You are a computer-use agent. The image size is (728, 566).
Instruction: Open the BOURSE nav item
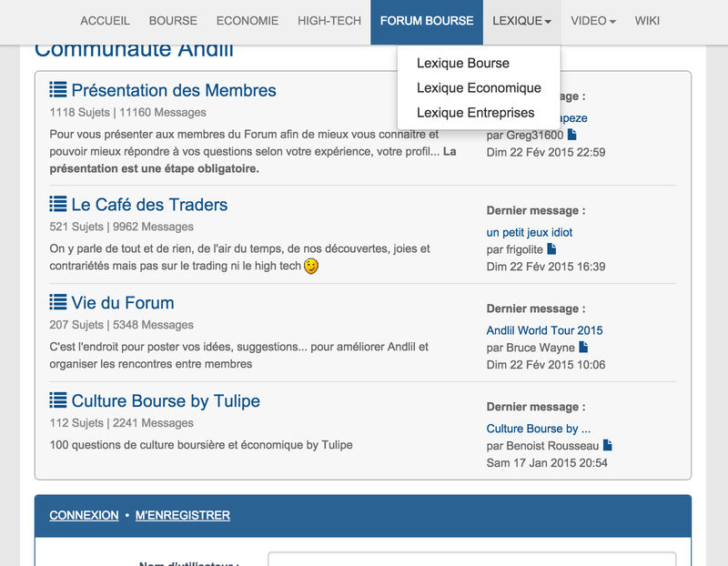pyautogui.click(x=173, y=21)
